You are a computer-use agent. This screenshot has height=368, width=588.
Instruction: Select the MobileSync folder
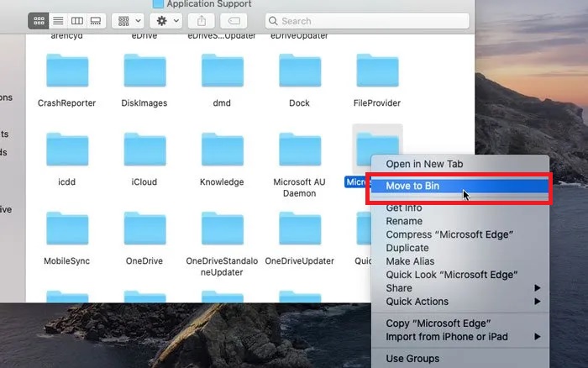click(67, 229)
